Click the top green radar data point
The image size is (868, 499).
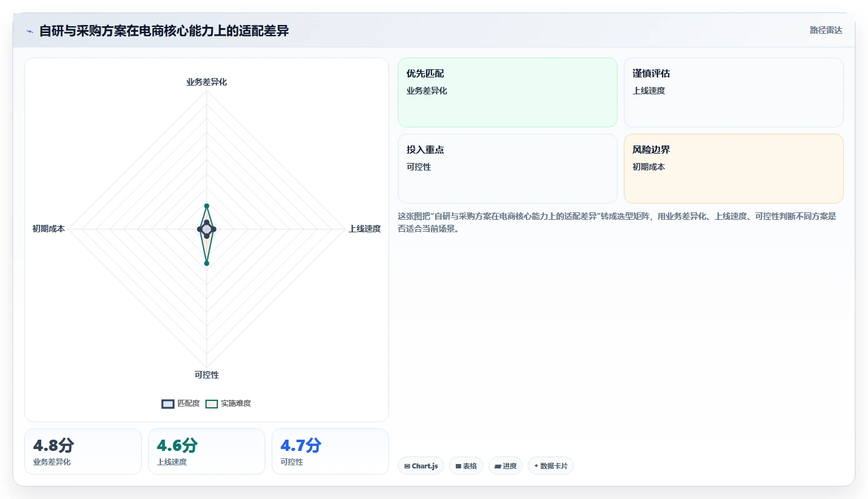[207, 206]
